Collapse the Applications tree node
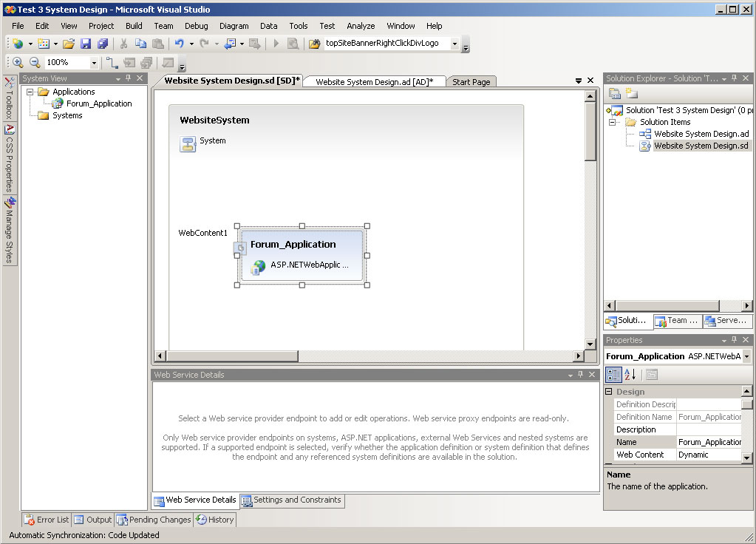The width and height of the screenshot is (756, 544). 30,92
